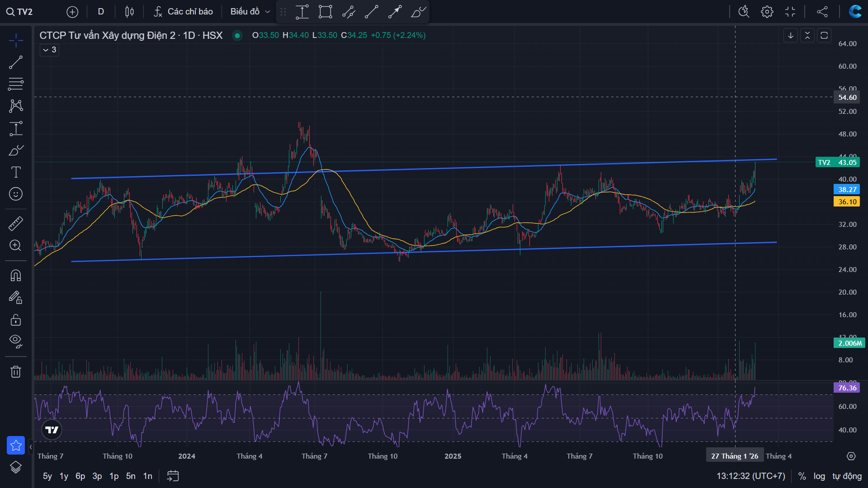Screen dimensions: 868x488
Task: Expand the collapsed indicators legend showing 3
Action: 50,50
